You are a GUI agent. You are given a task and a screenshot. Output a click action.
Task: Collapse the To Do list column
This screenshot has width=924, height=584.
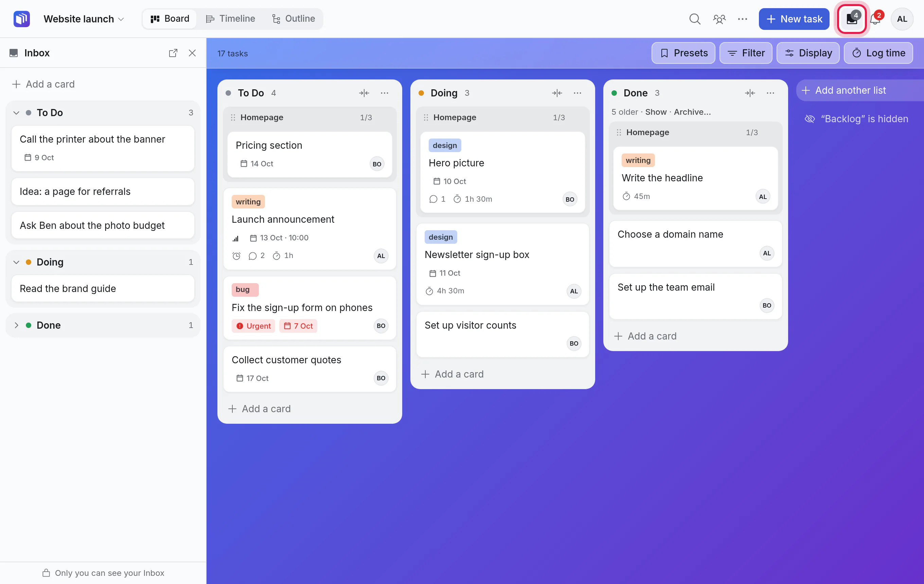point(364,93)
